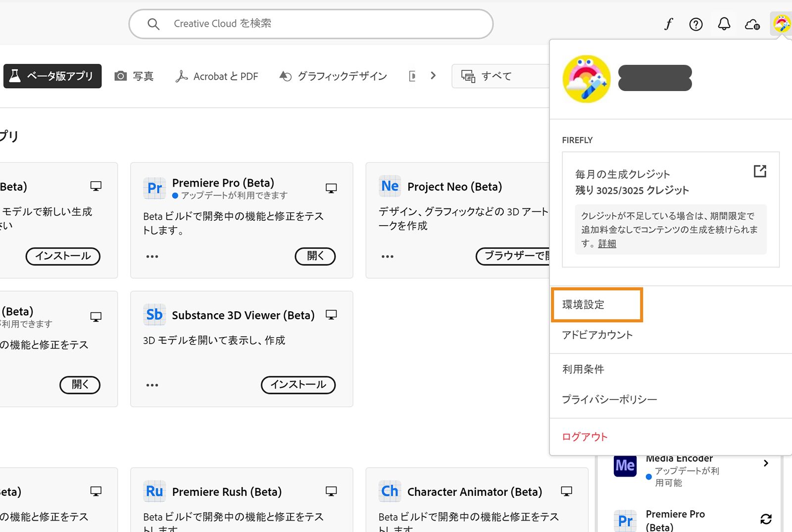Click the refresh icon beside Premiere Pro (Beta) update
The image size is (792, 532).
coord(766,519)
